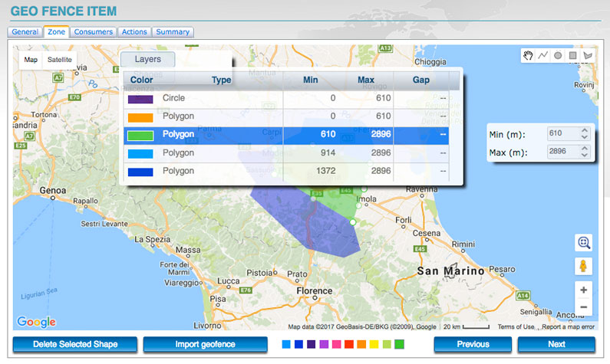Zoom out the map with minus button
This screenshot has width=610, height=364.
click(x=584, y=307)
